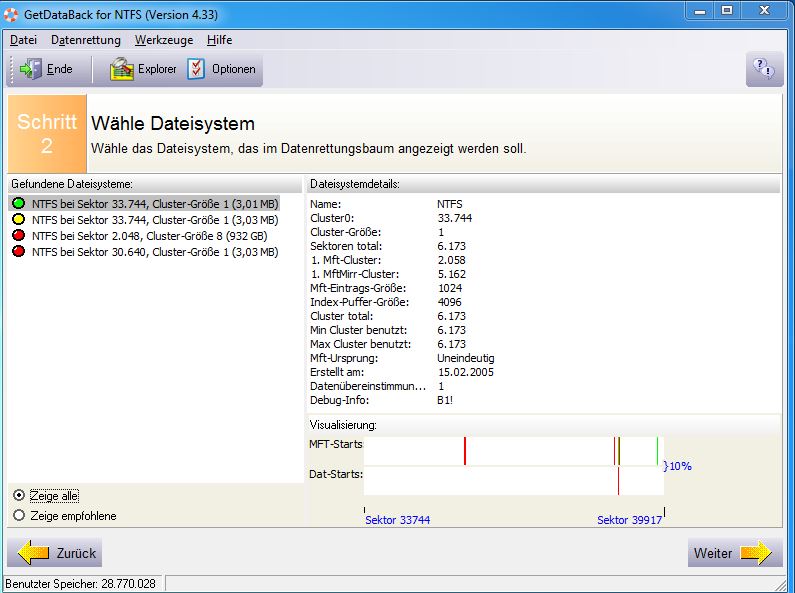Click yellow status dot of 3,03 MB sector 33.744 entry
795x593 pixels.
(x=19, y=219)
